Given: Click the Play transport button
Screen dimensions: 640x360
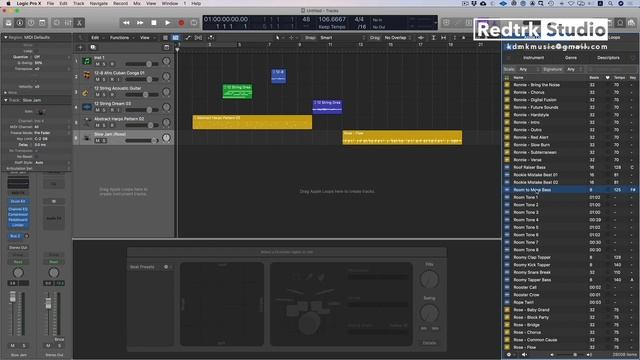Looking at the screenshot, I should [168, 23].
